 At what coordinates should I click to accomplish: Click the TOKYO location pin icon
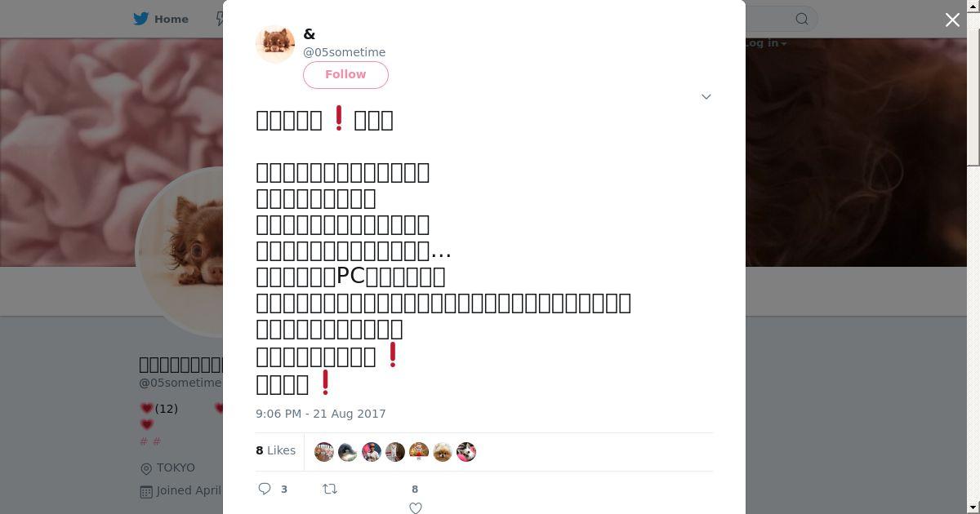[x=146, y=468]
